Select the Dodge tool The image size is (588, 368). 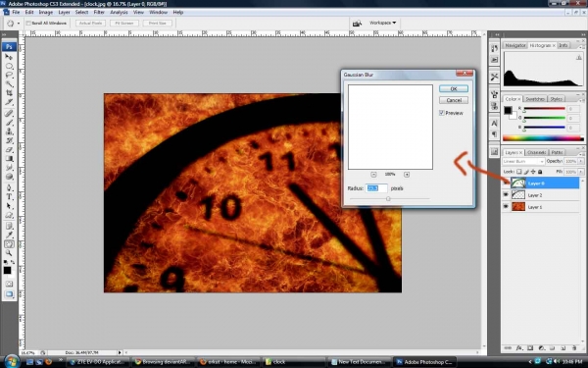click(9, 177)
